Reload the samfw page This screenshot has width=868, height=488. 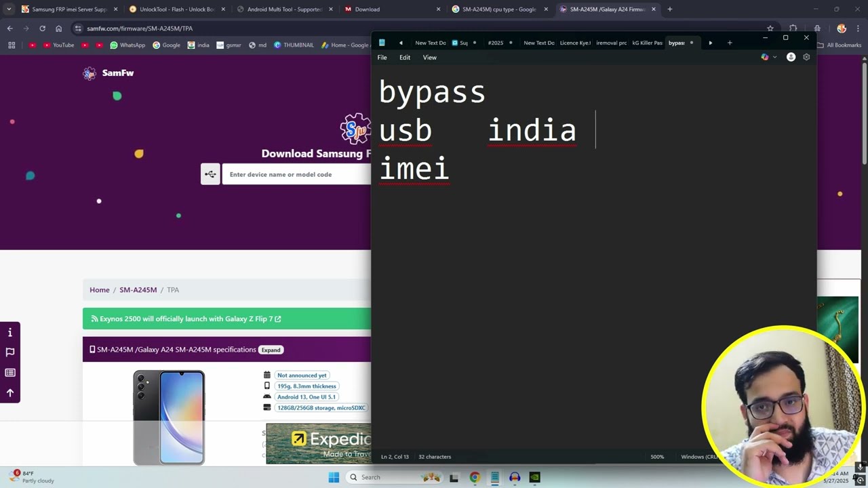tap(42, 28)
